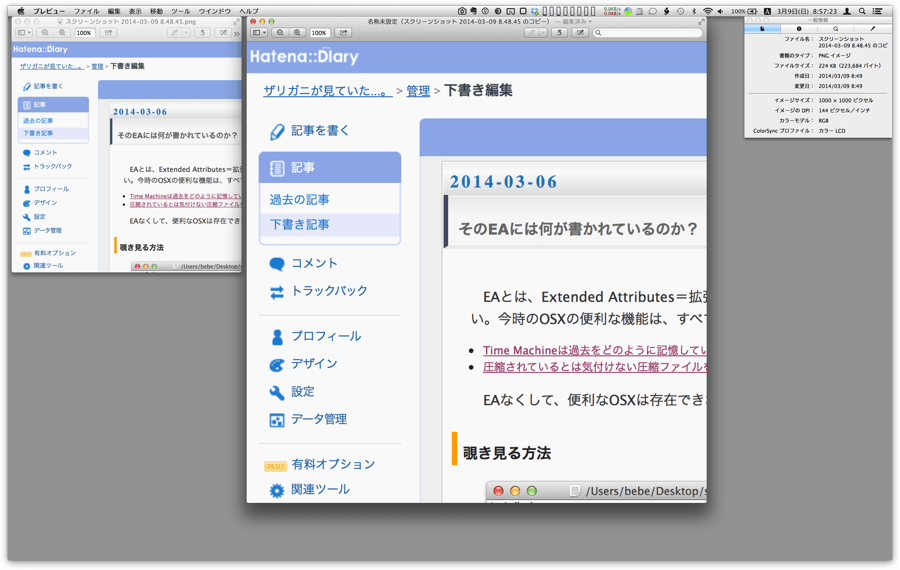Enter full screen for front Preview window
This screenshot has height=570, width=900.
pos(701,22)
